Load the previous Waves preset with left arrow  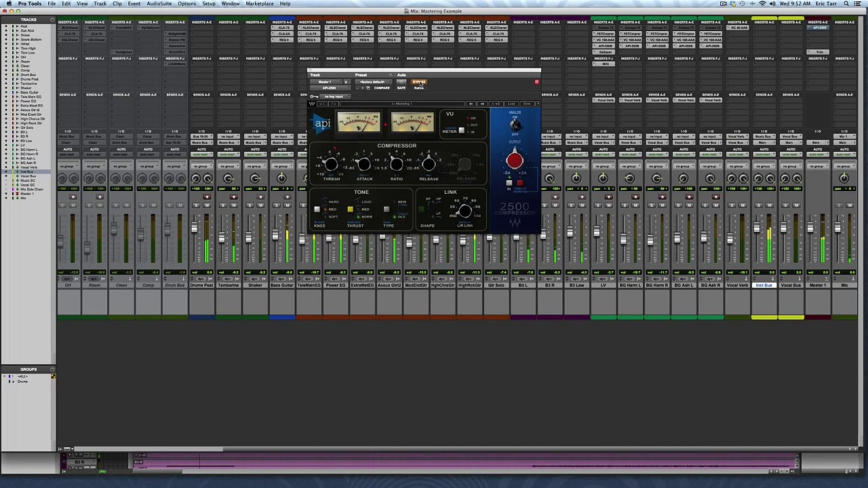tap(471, 104)
